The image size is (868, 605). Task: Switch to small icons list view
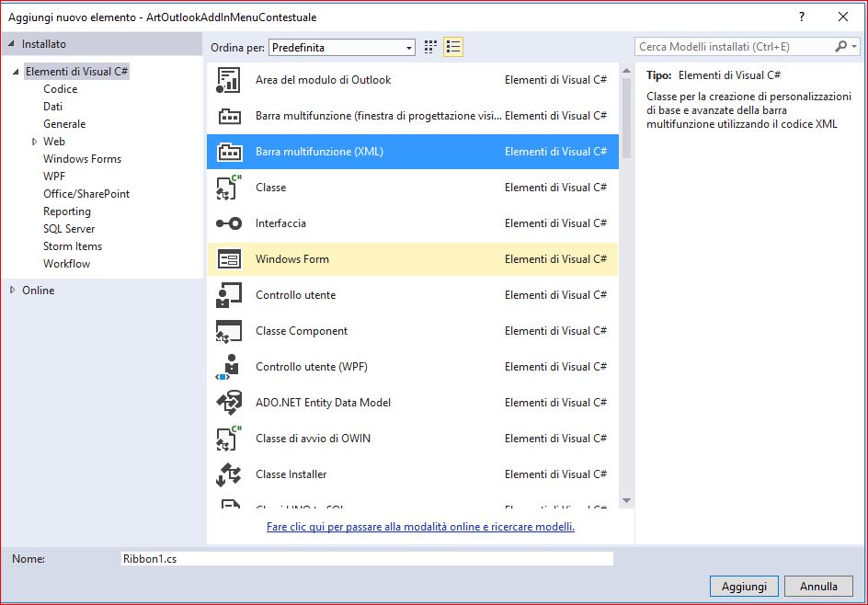(452, 47)
